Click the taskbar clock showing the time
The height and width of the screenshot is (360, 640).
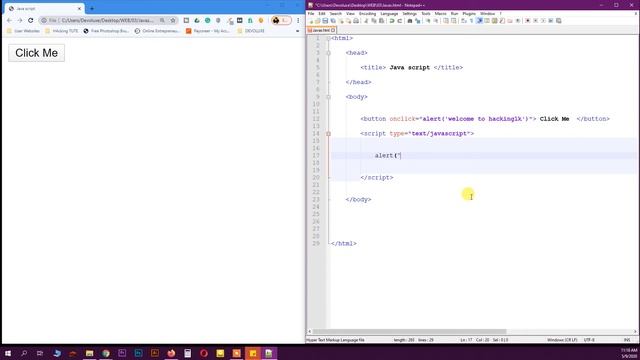click(629, 350)
